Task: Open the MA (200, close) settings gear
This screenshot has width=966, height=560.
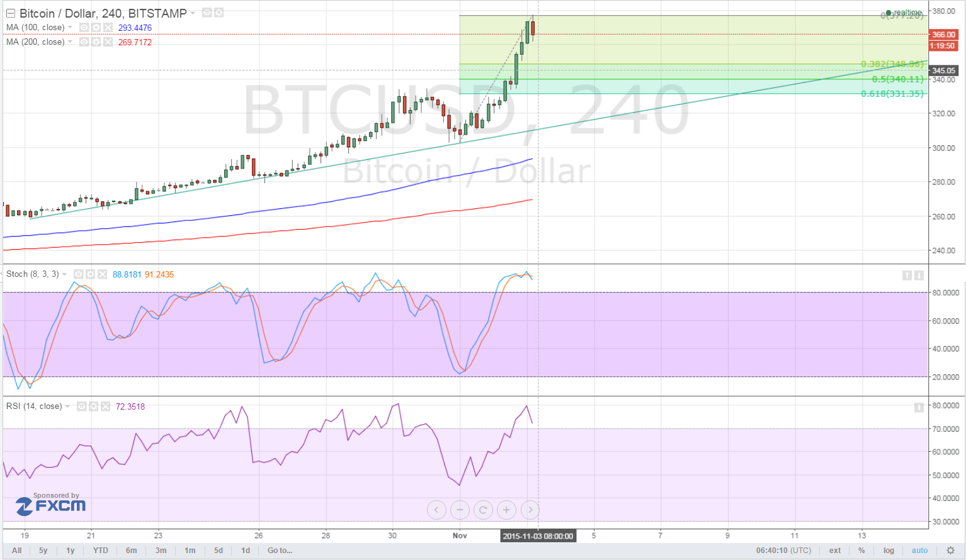Action: [x=96, y=42]
